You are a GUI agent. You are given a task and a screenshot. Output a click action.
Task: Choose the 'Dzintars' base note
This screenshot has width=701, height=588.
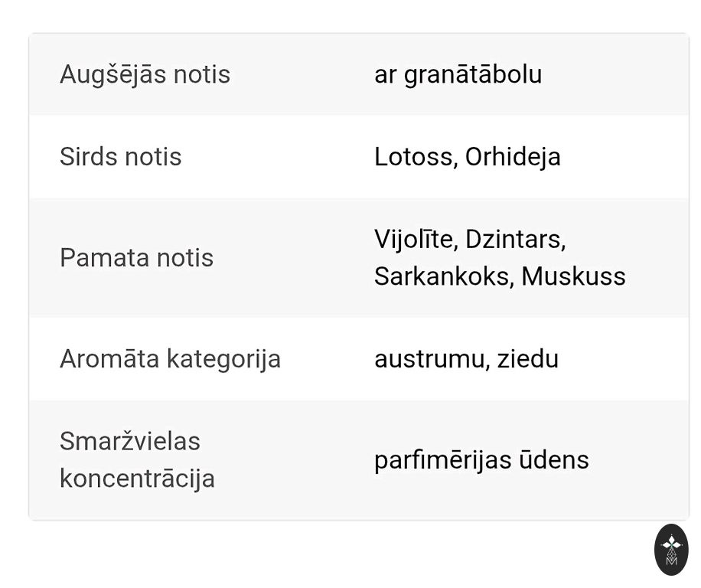pos(515,239)
